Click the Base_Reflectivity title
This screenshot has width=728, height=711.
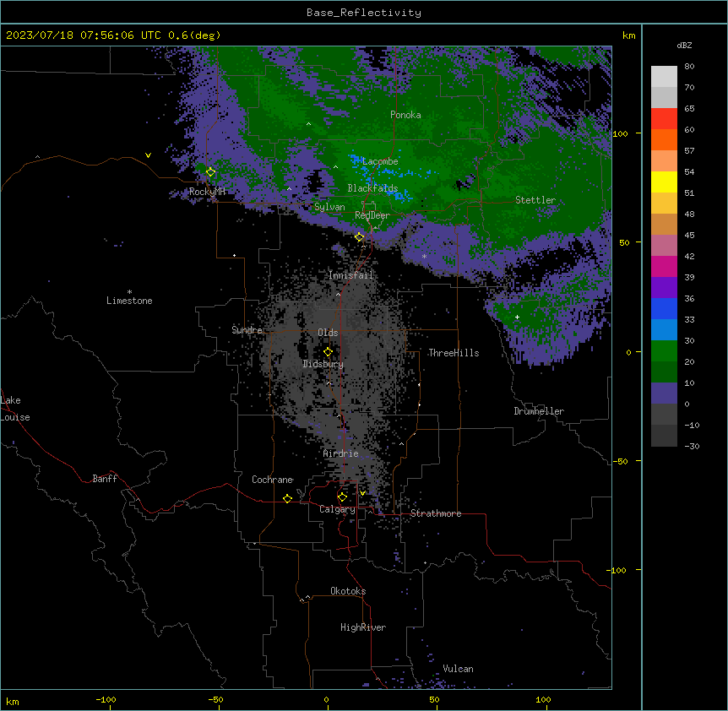point(364,13)
